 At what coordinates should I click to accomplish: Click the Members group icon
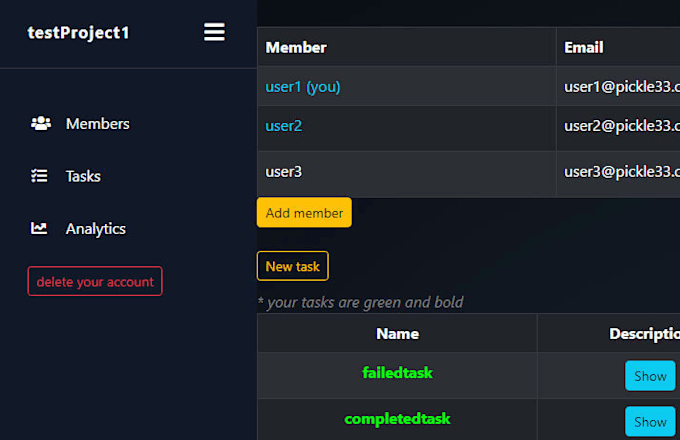[x=40, y=124]
